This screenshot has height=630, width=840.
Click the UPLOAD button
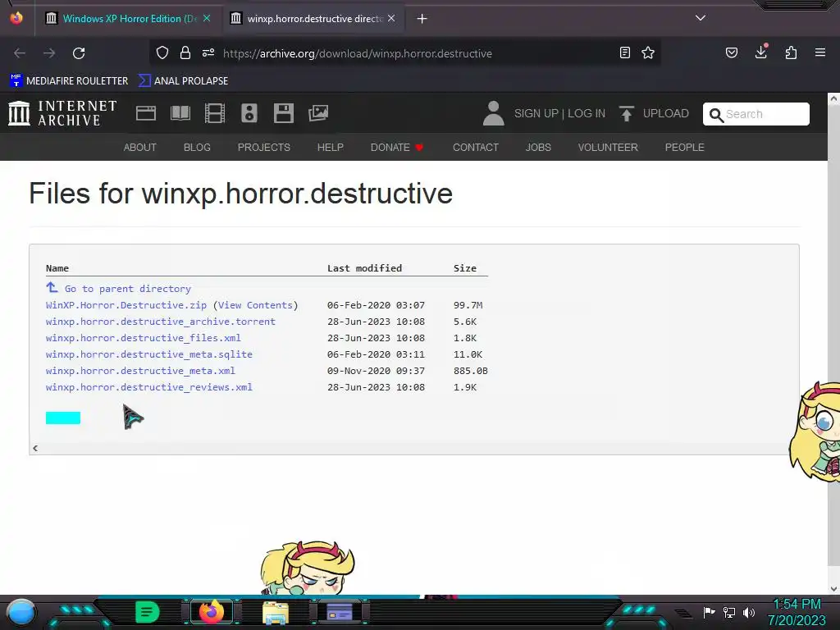click(654, 113)
